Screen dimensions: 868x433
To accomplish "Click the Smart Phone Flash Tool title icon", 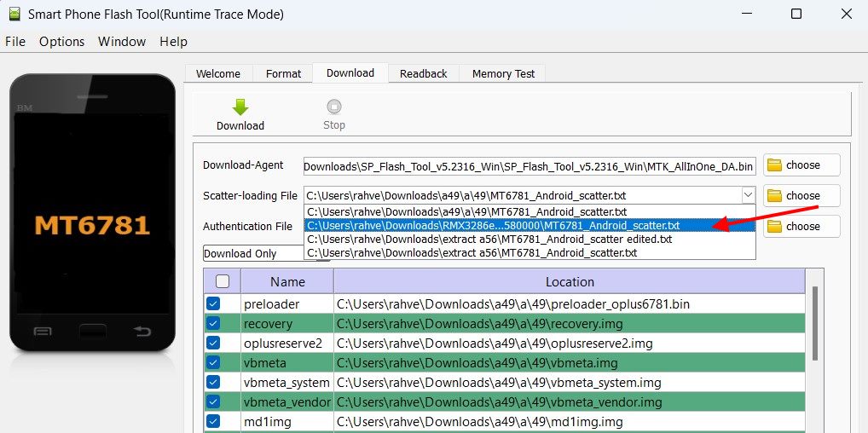I will [15, 14].
